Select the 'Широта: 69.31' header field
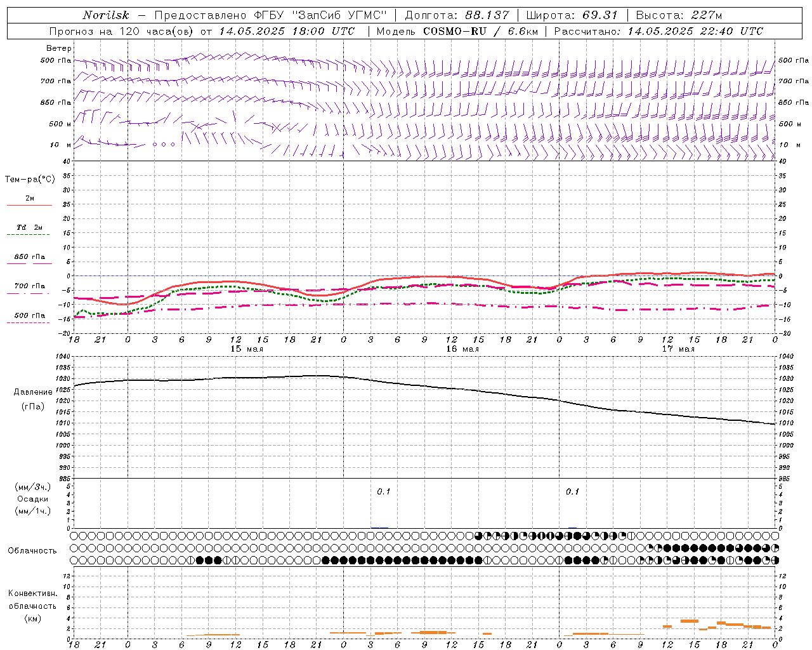 [x=572, y=15]
